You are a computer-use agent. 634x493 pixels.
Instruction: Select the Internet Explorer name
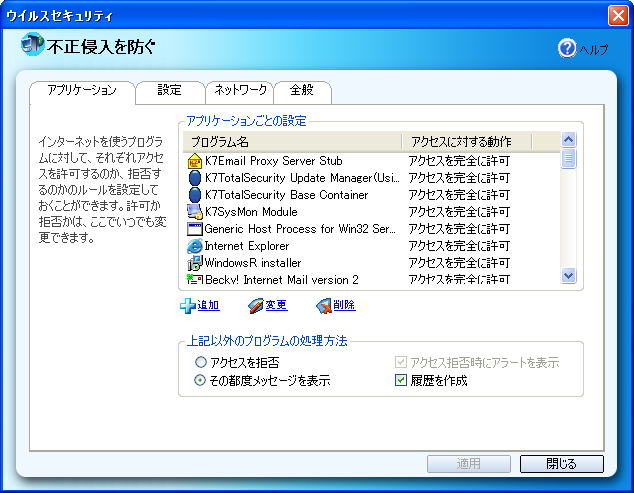[x=247, y=246]
